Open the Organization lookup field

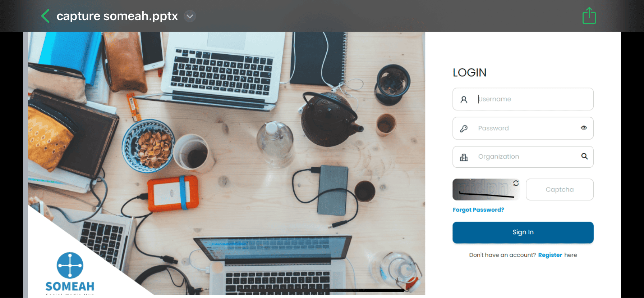tap(523, 157)
